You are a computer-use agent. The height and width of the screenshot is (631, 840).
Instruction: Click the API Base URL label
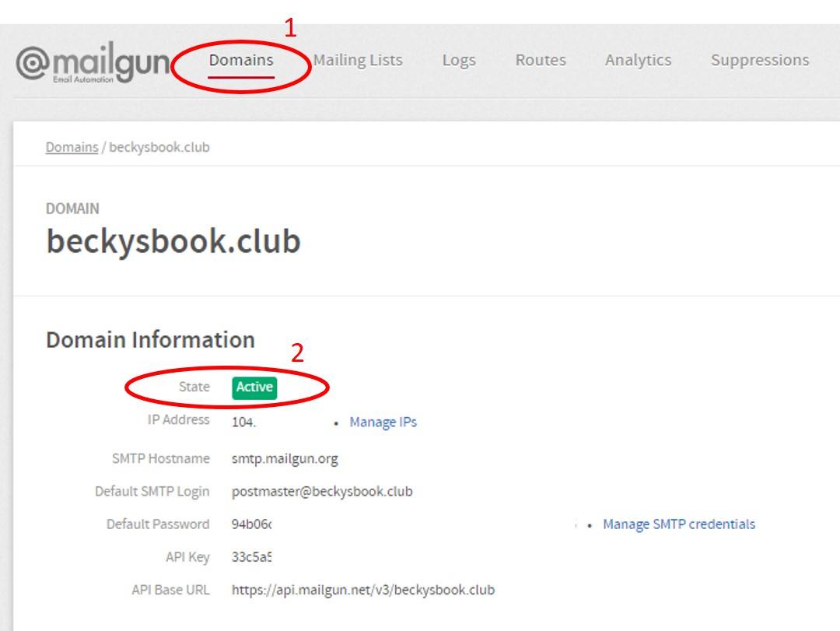pos(171,590)
